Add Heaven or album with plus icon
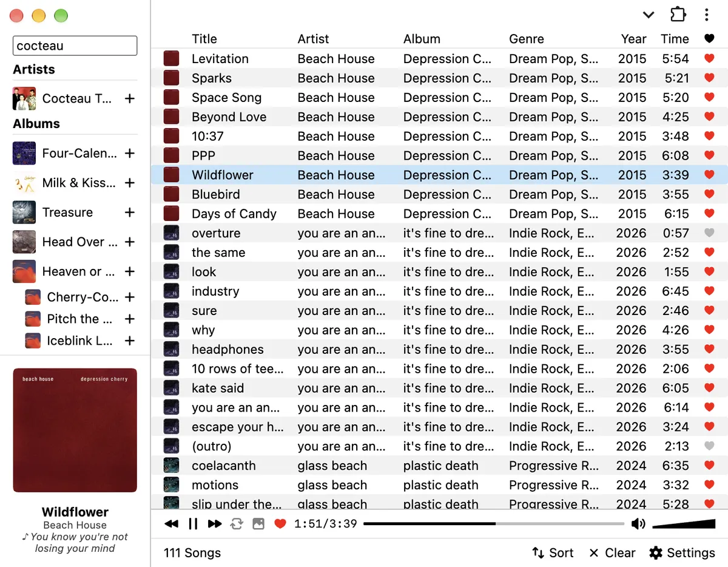The width and height of the screenshot is (728, 567). 129,271
